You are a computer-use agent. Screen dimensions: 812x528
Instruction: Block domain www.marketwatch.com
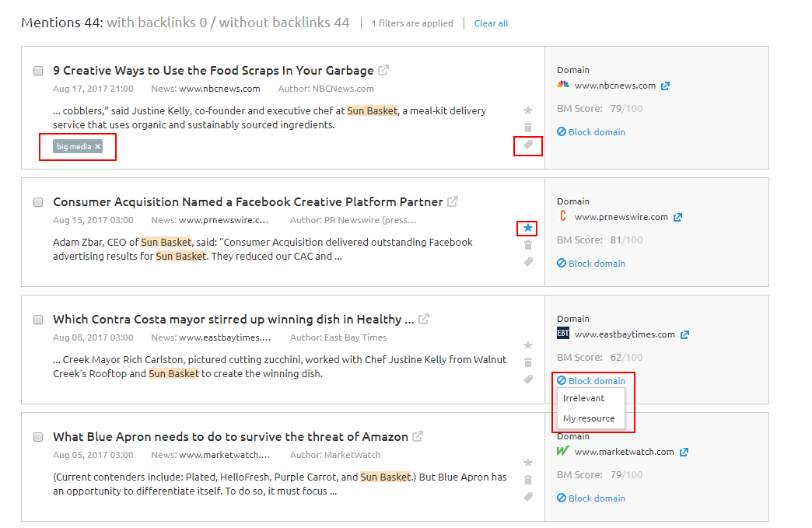click(591, 498)
